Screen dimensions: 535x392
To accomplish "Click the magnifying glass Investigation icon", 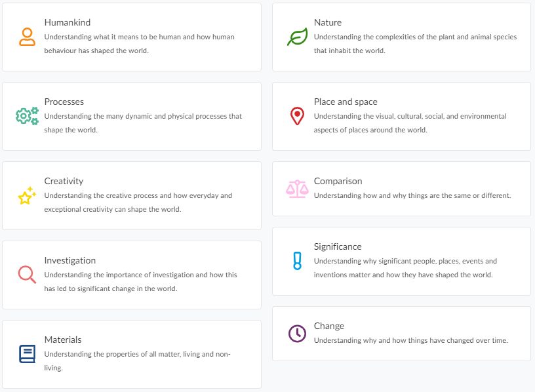I will pos(27,275).
